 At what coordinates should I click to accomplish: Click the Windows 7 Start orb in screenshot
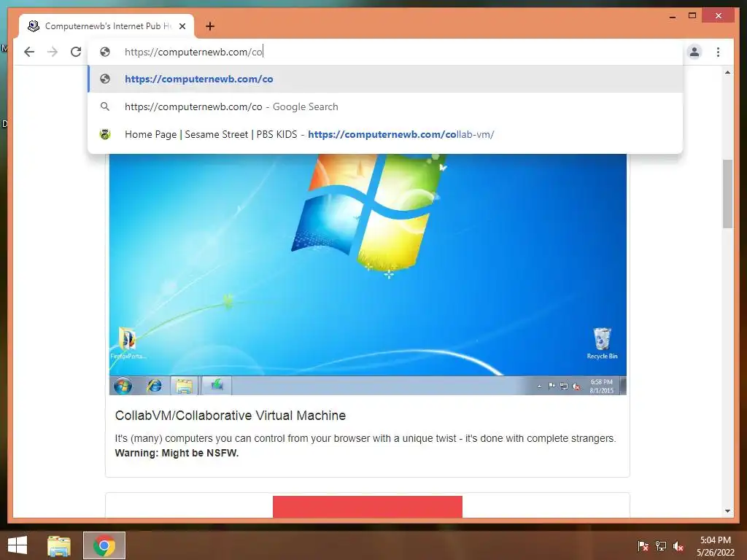(123, 385)
